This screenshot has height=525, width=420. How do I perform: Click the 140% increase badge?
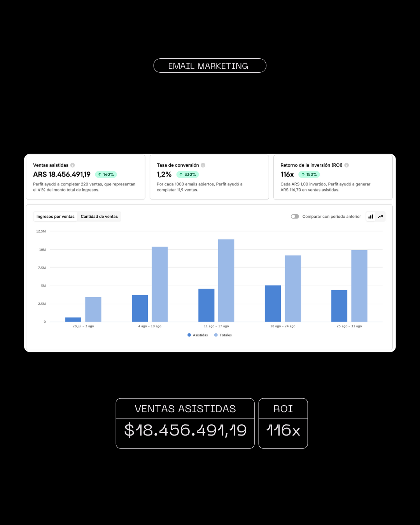(x=106, y=175)
